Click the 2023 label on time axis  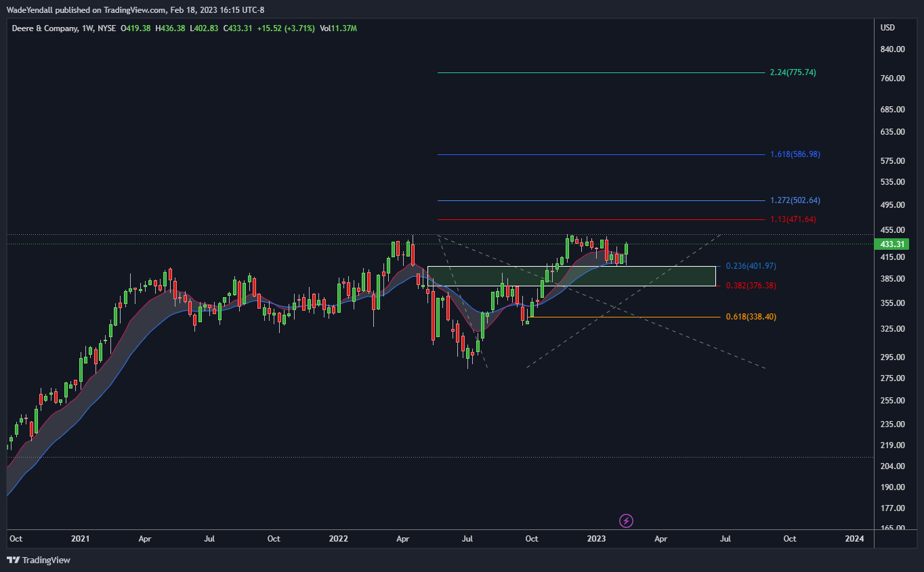[x=596, y=539]
